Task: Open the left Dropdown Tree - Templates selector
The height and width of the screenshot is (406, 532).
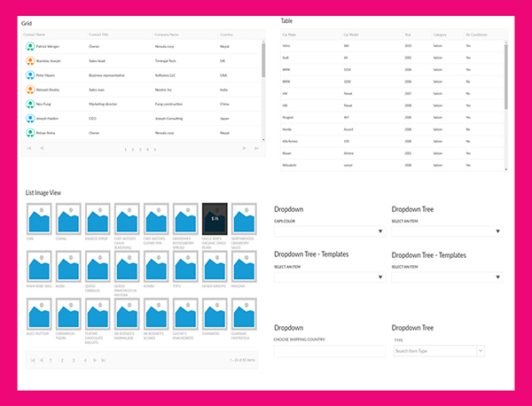Action: coord(329,277)
